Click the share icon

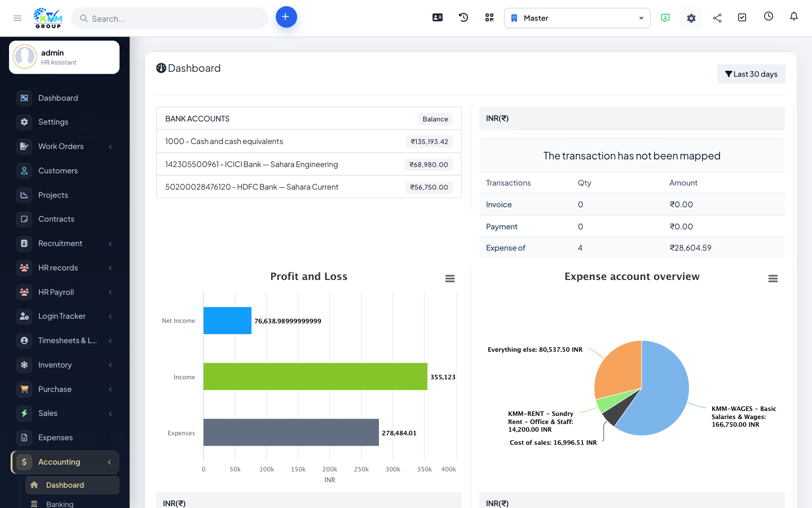coord(717,18)
